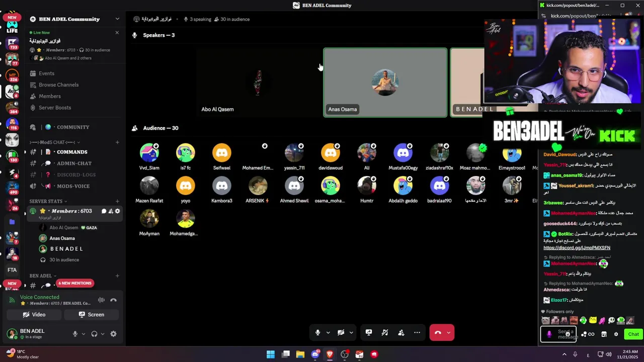Invite people icon on Members: 6703 channel
644x362 pixels.
(111, 211)
